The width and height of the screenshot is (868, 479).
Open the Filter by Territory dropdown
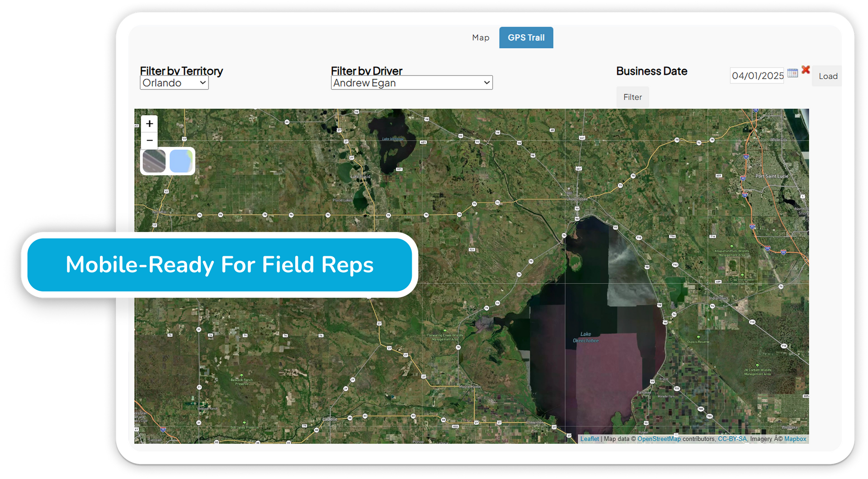tap(174, 83)
